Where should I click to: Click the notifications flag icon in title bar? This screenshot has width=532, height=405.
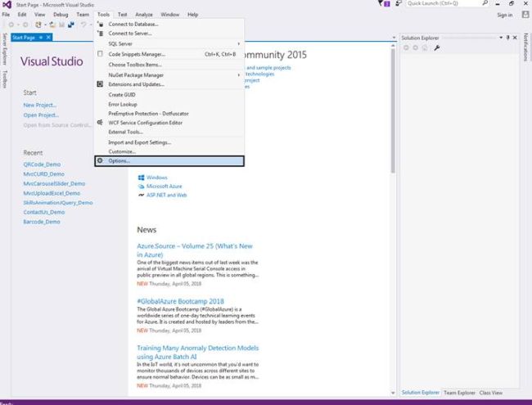pyautogui.click(x=384, y=4)
